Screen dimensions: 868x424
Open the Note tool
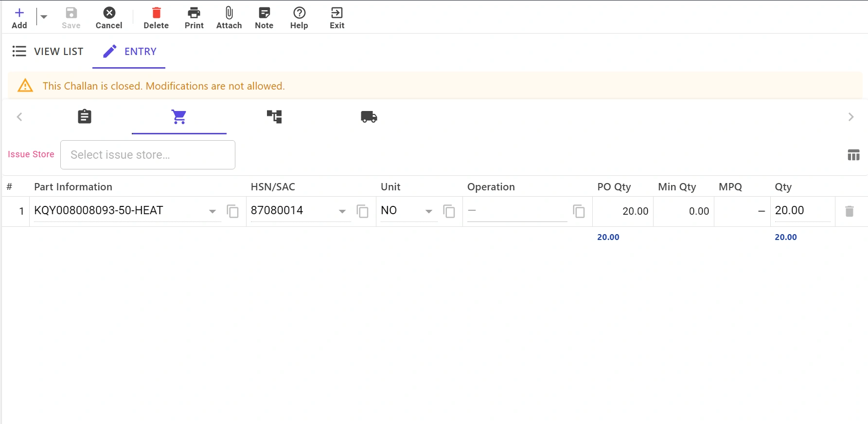[x=264, y=18]
